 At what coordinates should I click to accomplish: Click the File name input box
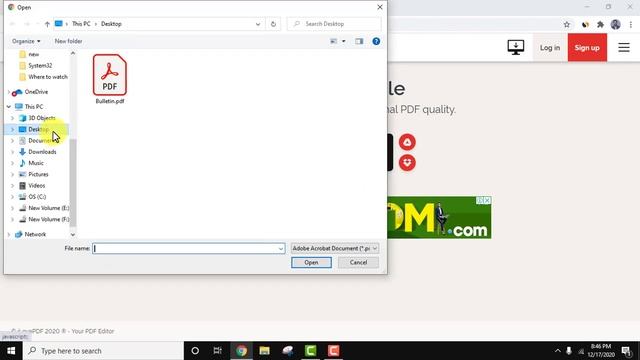point(185,248)
